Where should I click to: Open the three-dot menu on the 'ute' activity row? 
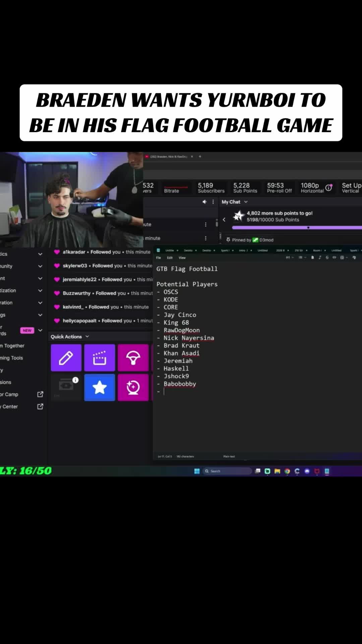(205, 224)
